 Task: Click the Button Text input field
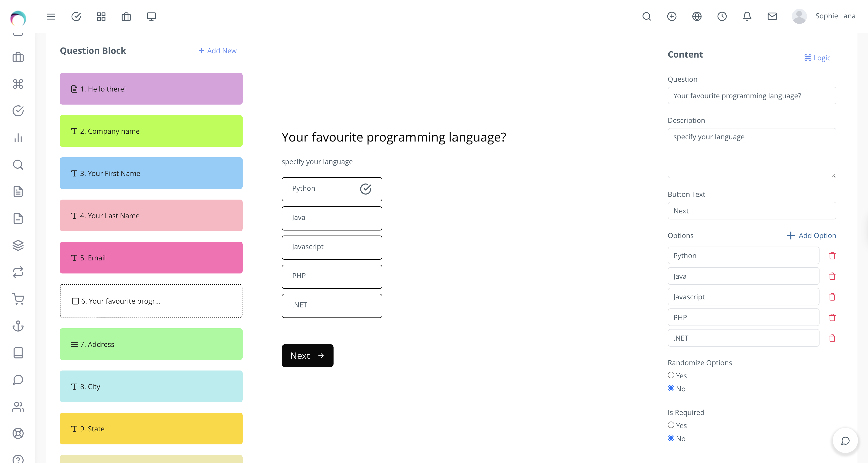(x=751, y=211)
